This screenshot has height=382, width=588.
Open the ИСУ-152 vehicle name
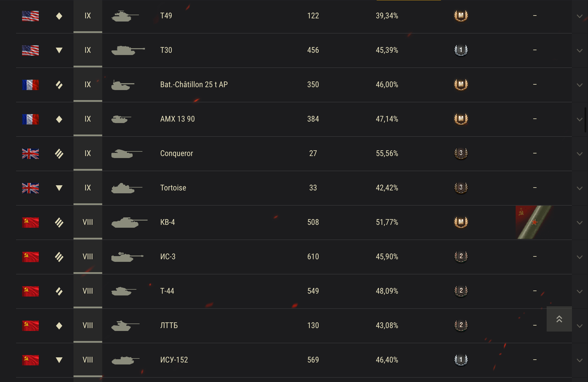click(x=174, y=360)
